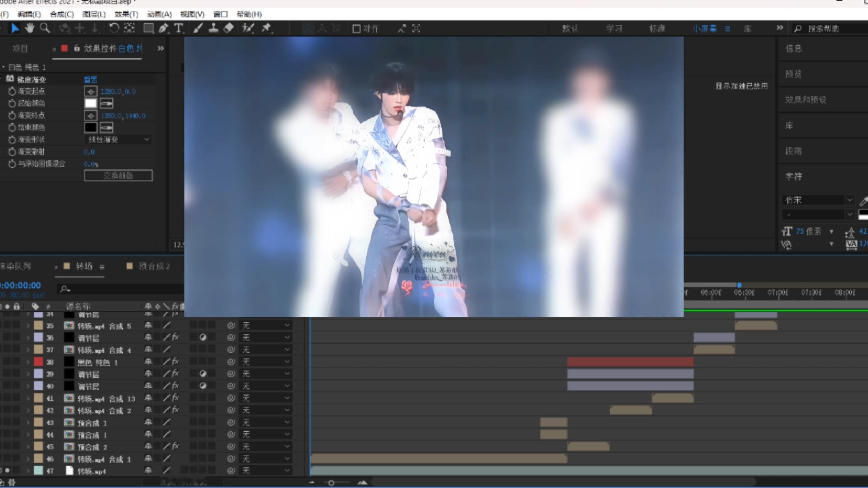Click the black 结束颜色 swatch

(x=91, y=128)
